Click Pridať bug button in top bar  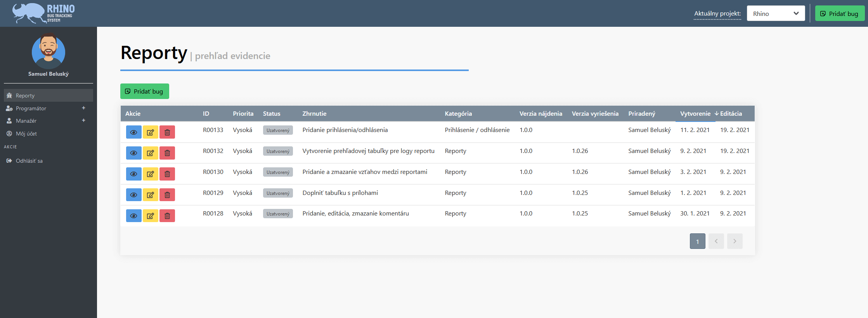tap(840, 14)
